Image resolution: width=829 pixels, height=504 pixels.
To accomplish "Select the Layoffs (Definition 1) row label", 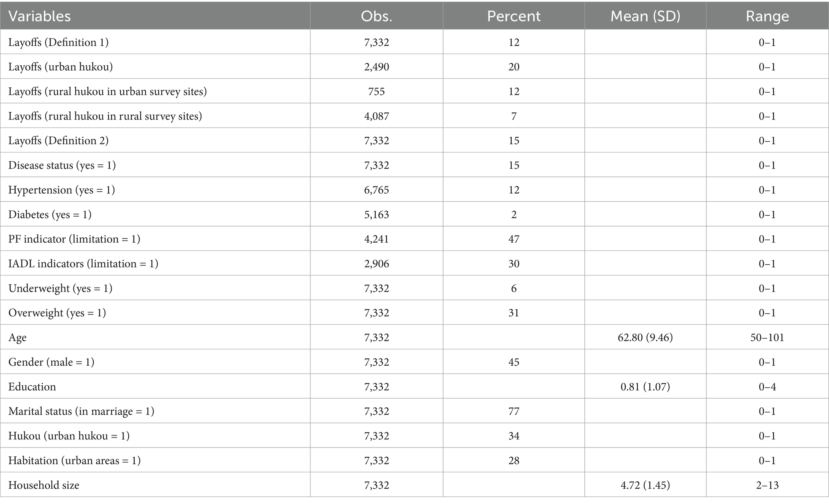I will click(59, 42).
